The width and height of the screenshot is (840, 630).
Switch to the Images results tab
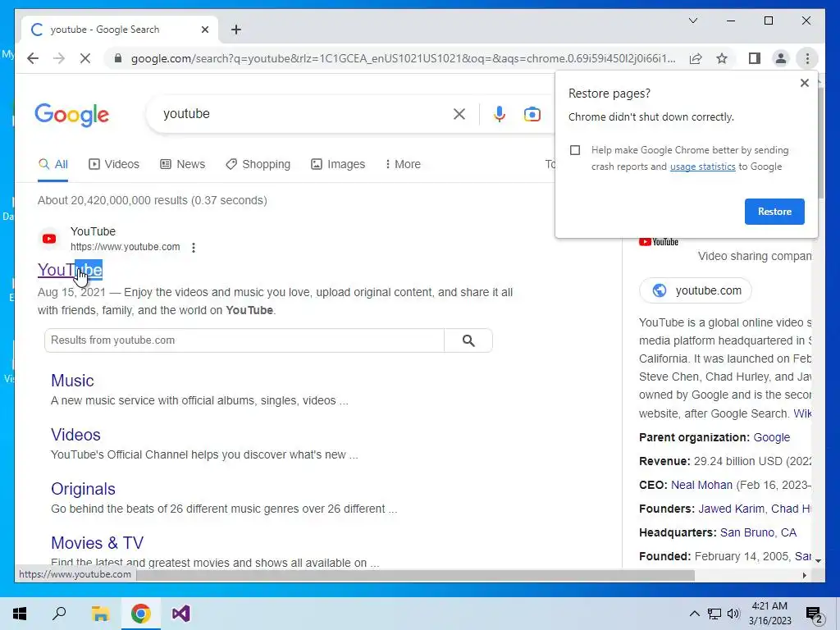point(338,164)
